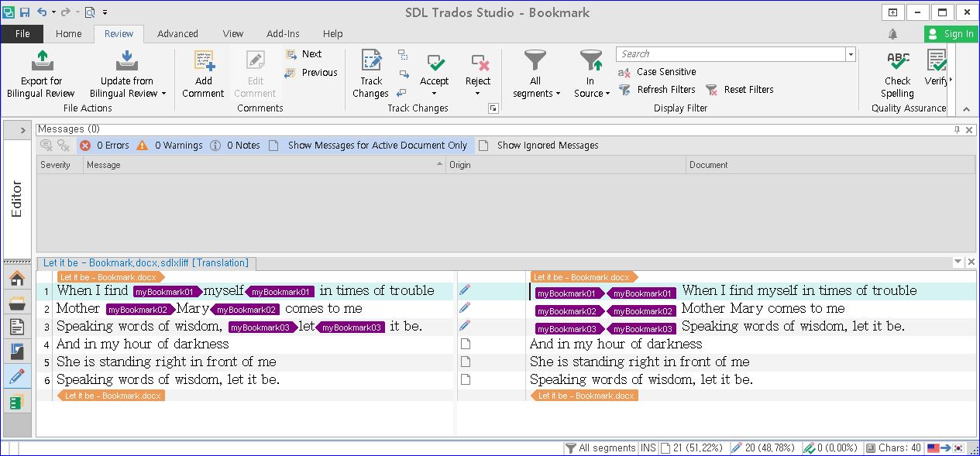Sort messages by the Origin column header
The image size is (980, 456).
tap(566, 165)
